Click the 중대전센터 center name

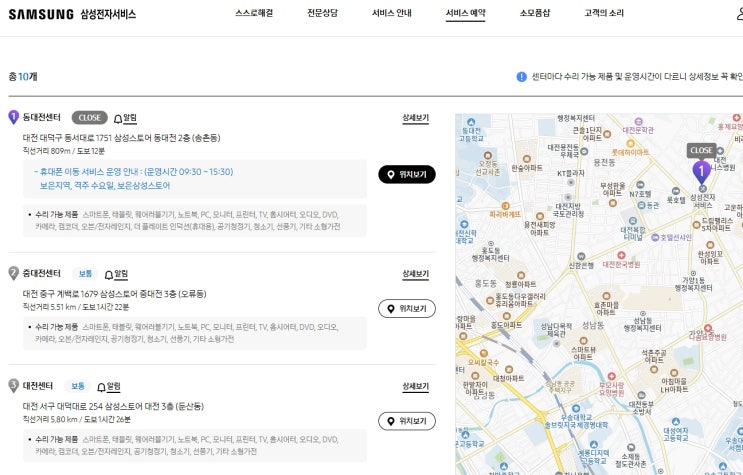pyautogui.click(x=42, y=273)
